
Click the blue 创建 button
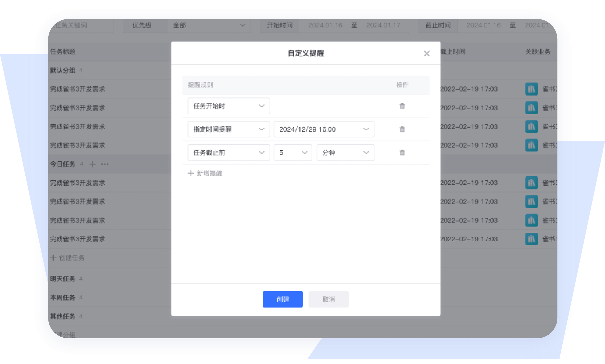coord(283,299)
